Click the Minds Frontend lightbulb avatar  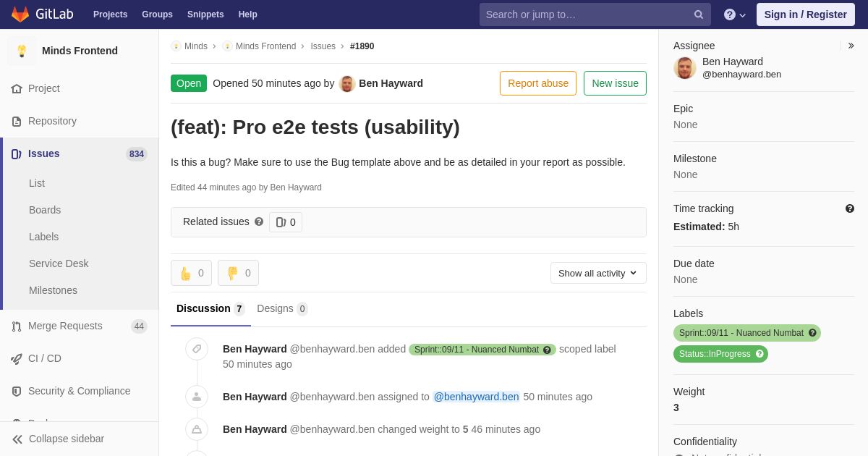tap(22, 51)
